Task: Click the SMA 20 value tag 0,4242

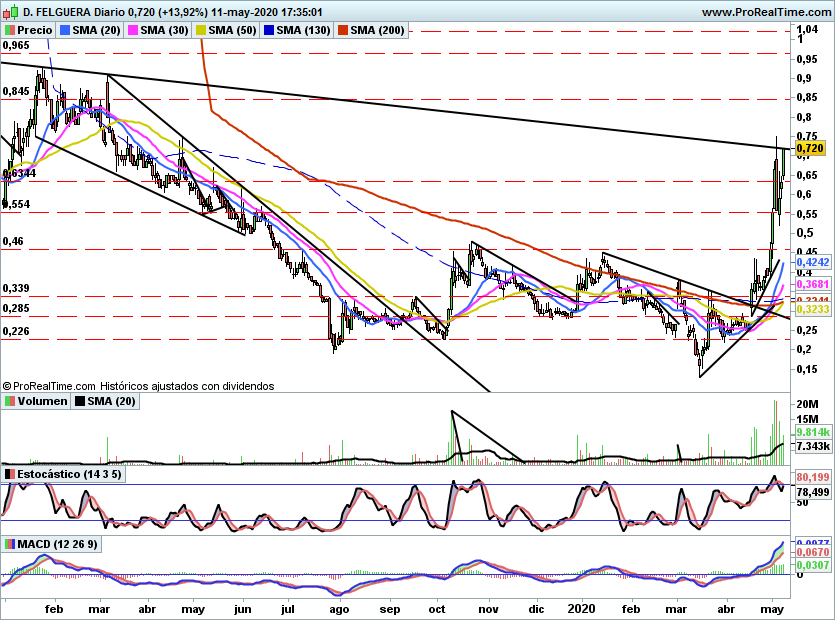Action: click(x=813, y=262)
